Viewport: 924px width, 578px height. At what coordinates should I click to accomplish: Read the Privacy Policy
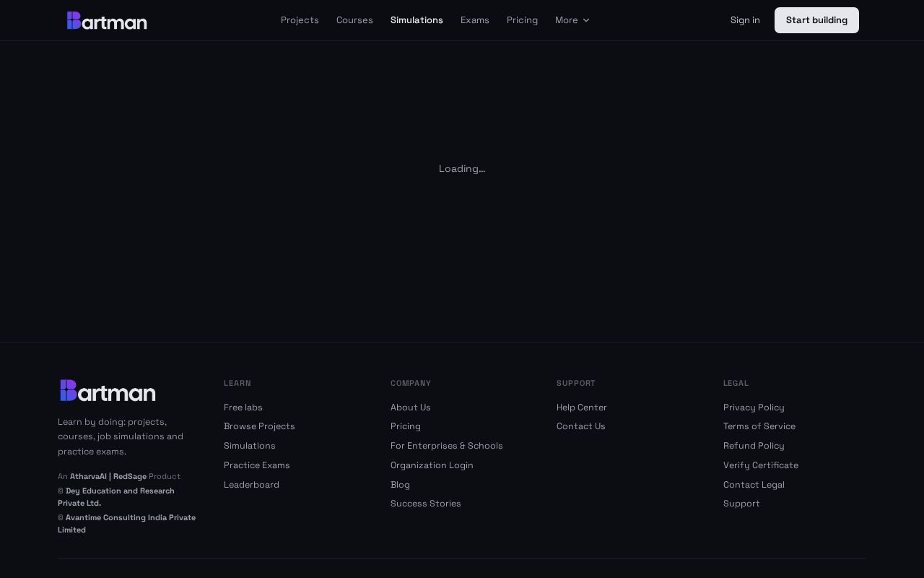(754, 407)
